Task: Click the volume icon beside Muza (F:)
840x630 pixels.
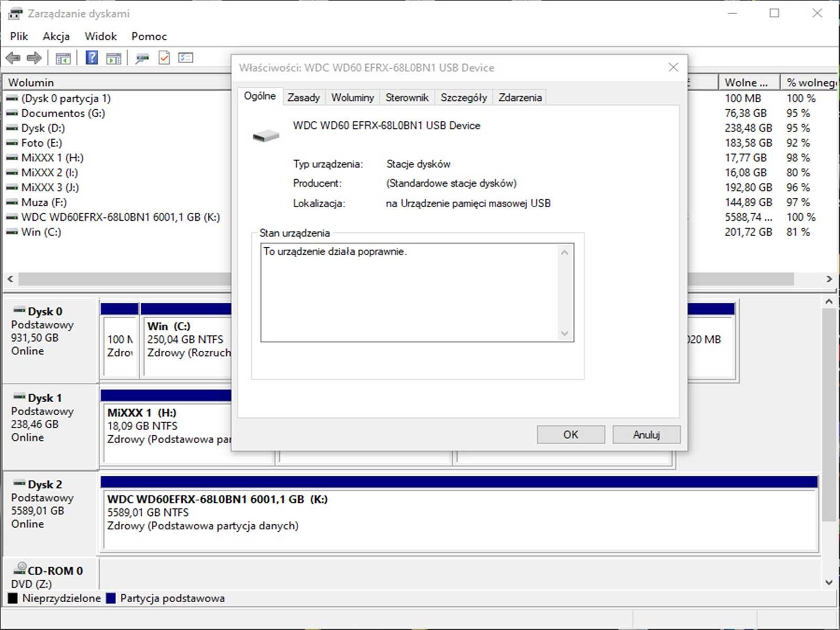Action: 12,203
